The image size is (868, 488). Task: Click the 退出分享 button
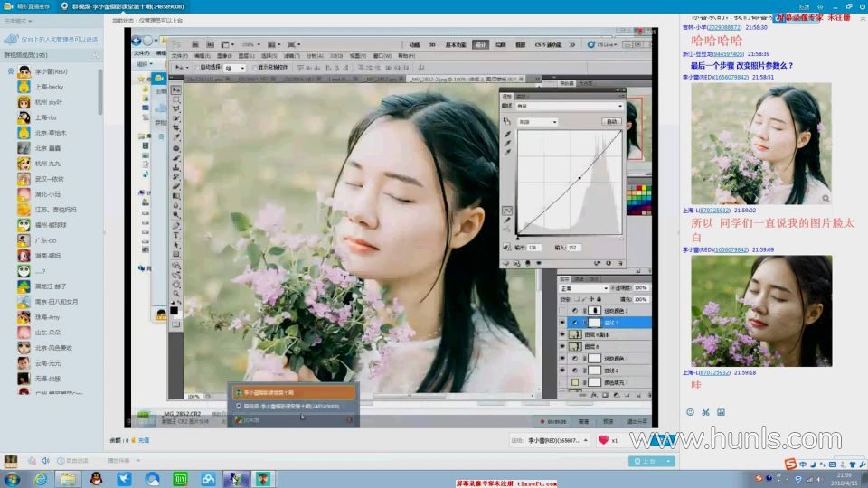click(x=637, y=422)
